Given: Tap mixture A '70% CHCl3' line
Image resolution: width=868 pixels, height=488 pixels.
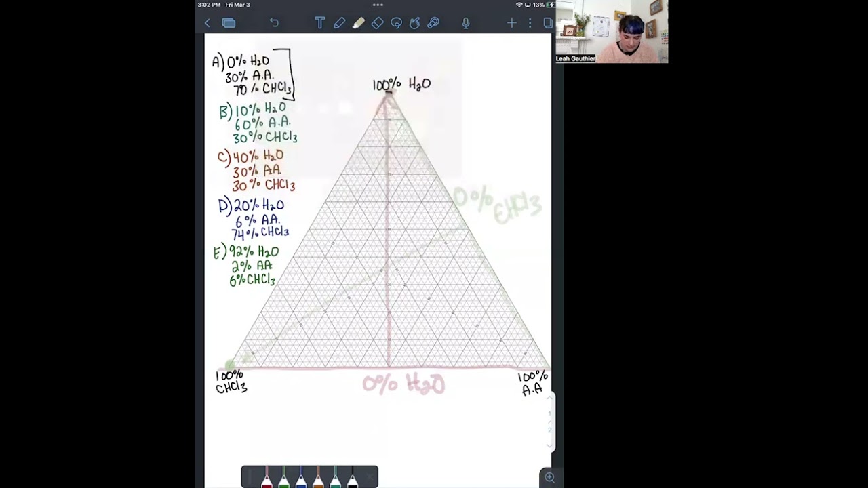Looking at the screenshot, I should [262, 89].
